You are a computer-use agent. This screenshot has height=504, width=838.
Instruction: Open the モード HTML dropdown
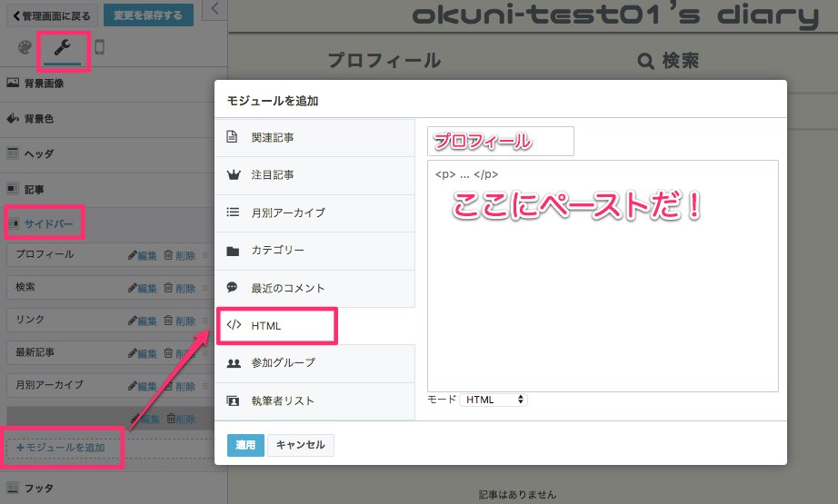click(x=494, y=400)
